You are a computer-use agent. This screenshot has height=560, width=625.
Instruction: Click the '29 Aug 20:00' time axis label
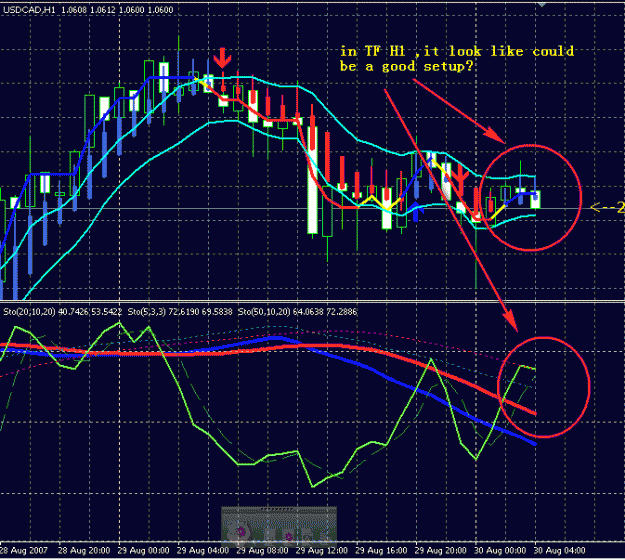pyautogui.click(x=440, y=550)
